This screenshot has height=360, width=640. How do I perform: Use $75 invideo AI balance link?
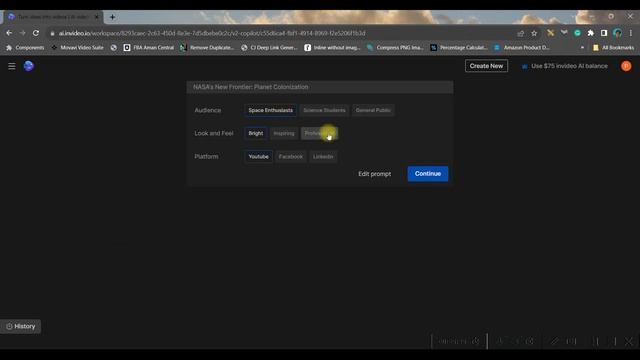564,66
